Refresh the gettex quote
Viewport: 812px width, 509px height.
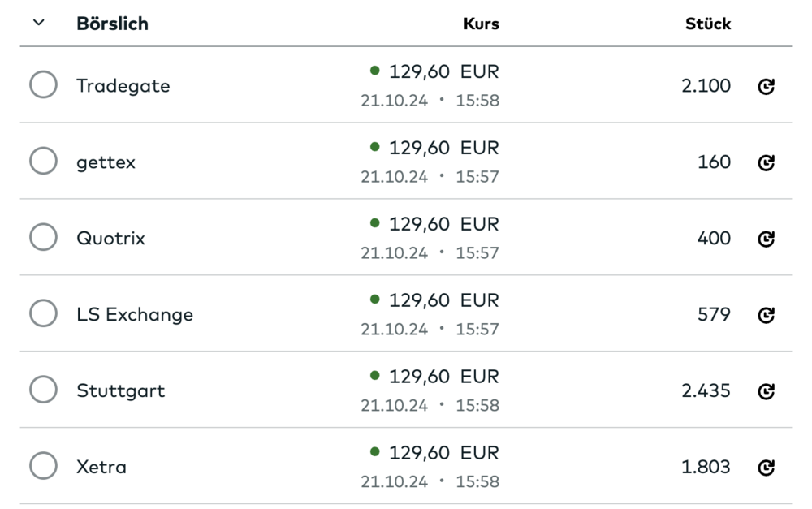[x=766, y=162]
